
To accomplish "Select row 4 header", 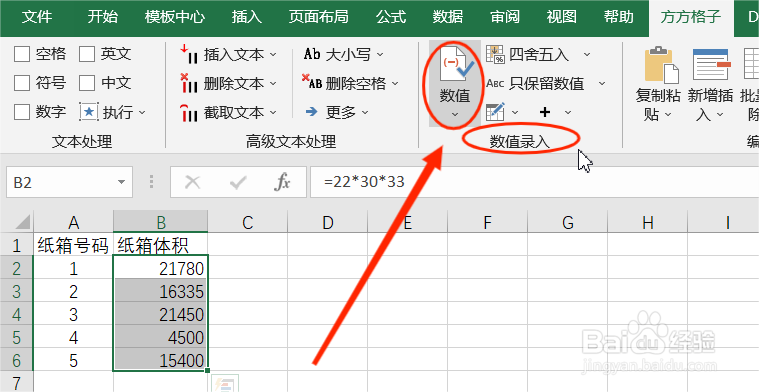I will [16, 315].
